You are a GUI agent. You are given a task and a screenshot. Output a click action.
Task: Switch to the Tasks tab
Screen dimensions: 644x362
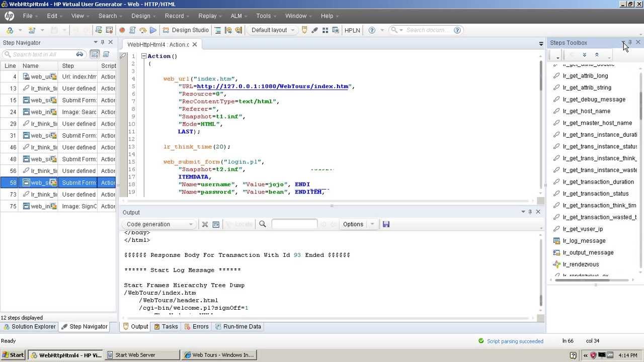pyautogui.click(x=166, y=327)
